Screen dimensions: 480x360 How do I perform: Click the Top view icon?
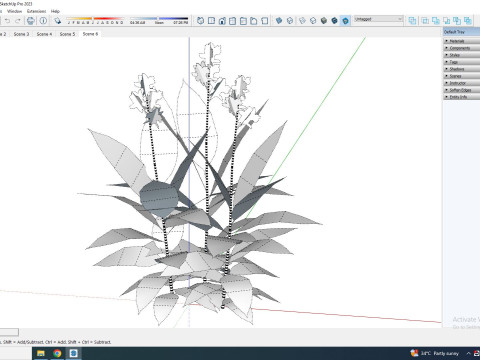pos(211,21)
